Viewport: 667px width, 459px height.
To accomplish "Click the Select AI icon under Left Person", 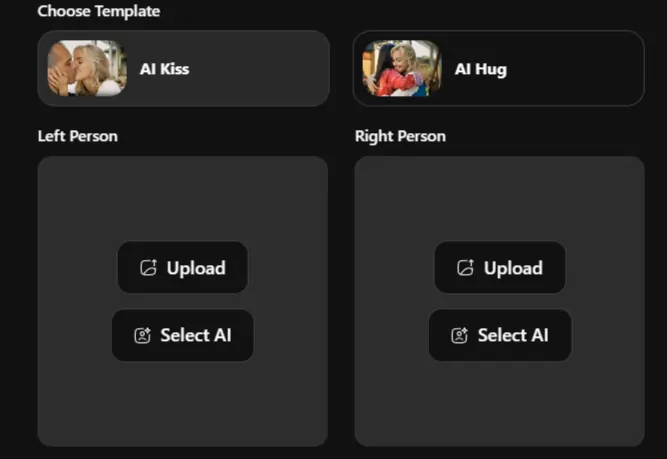I will 142,336.
